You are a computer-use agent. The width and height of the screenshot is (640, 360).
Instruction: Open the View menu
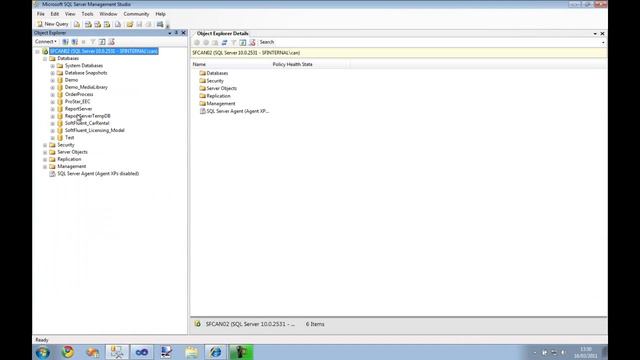coord(70,14)
